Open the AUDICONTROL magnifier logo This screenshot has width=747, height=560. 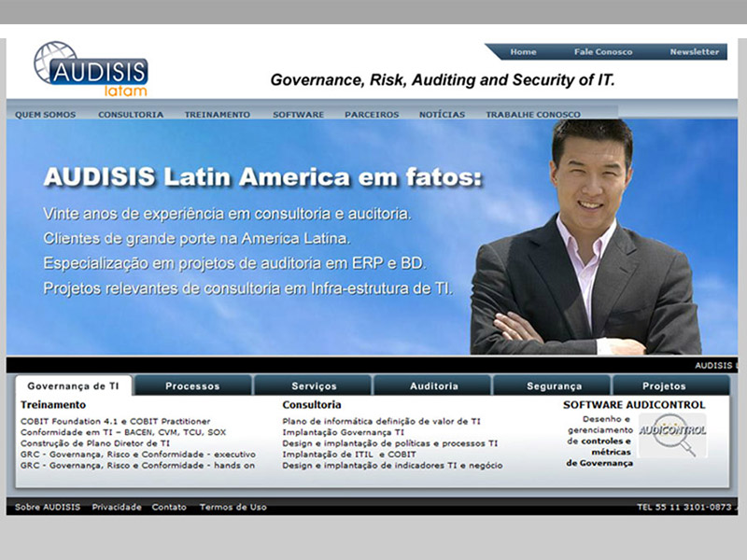(672, 435)
